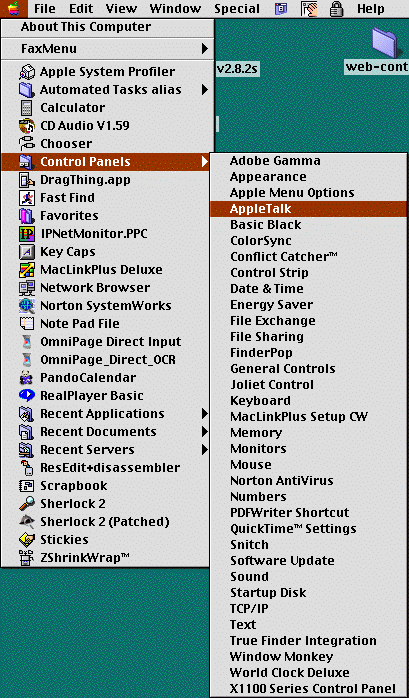Click the lock icon in menu bar
The width and height of the screenshot is (409, 698).
click(335, 8)
